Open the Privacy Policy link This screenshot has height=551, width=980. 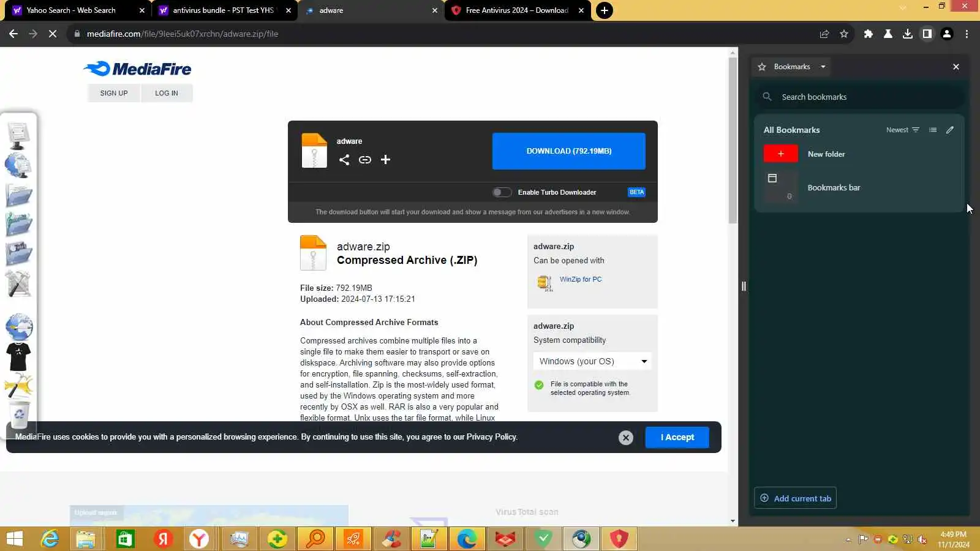491,437
